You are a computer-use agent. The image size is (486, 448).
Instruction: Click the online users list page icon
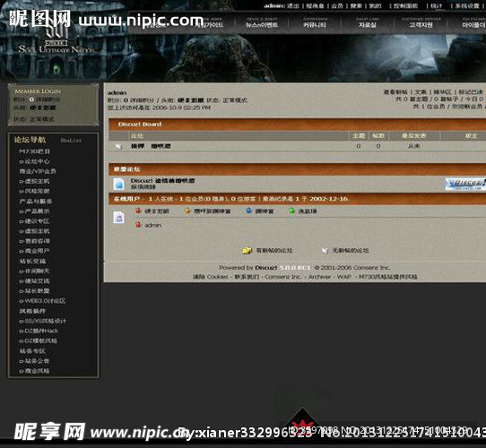(118, 218)
